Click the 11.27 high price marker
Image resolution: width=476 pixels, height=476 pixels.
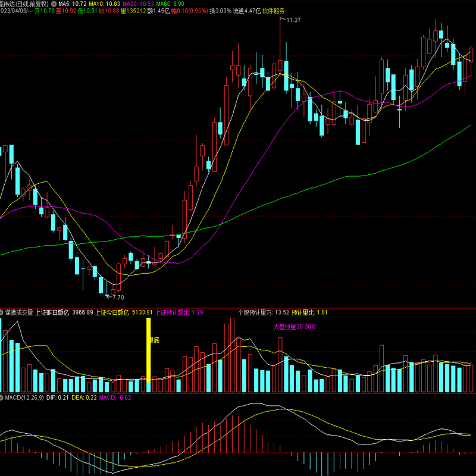(292, 21)
